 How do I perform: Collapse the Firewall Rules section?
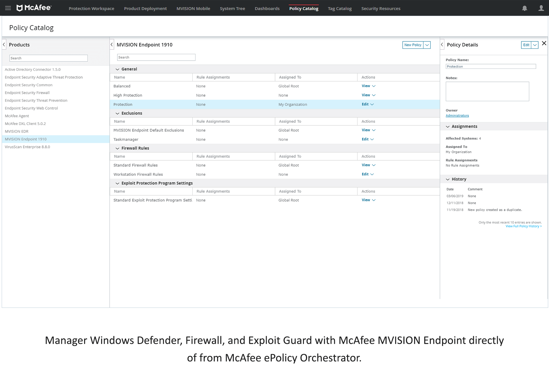[x=117, y=148]
